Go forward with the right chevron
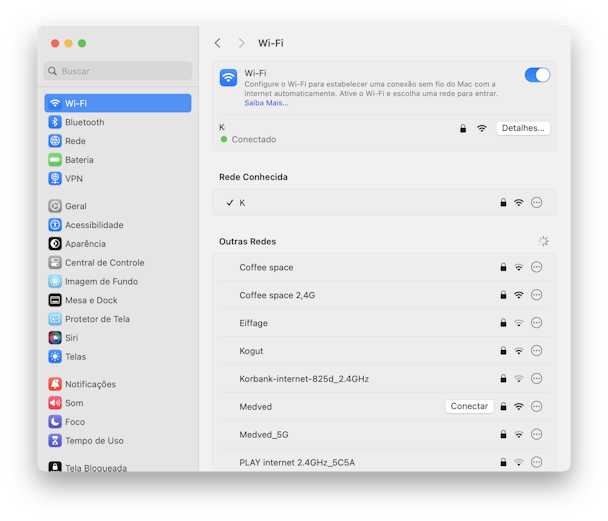 click(x=242, y=43)
